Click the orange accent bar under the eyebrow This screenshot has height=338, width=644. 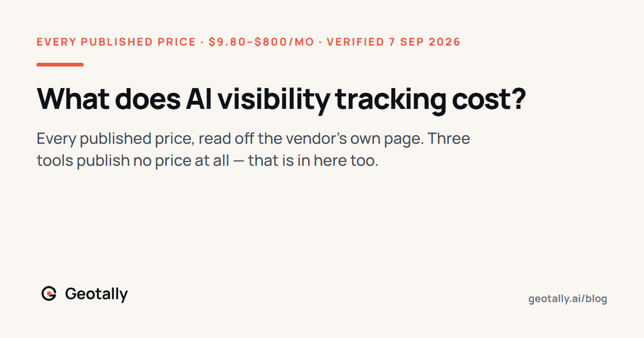60,64
